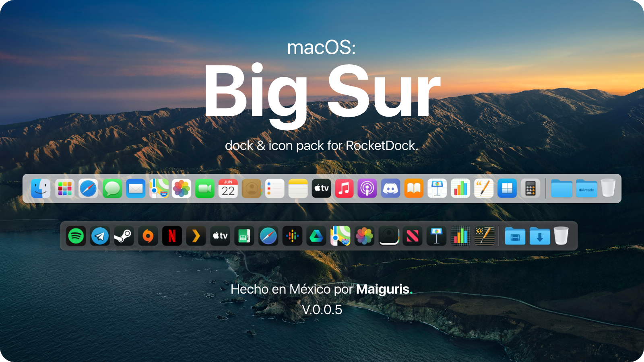The image size is (644, 362).
Task: Launch Launchpad from the light dock
Action: point(64,188)
